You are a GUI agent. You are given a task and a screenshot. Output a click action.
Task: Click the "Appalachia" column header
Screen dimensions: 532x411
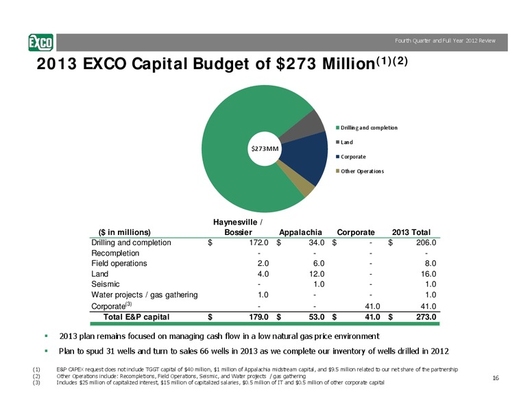(300, 232)
